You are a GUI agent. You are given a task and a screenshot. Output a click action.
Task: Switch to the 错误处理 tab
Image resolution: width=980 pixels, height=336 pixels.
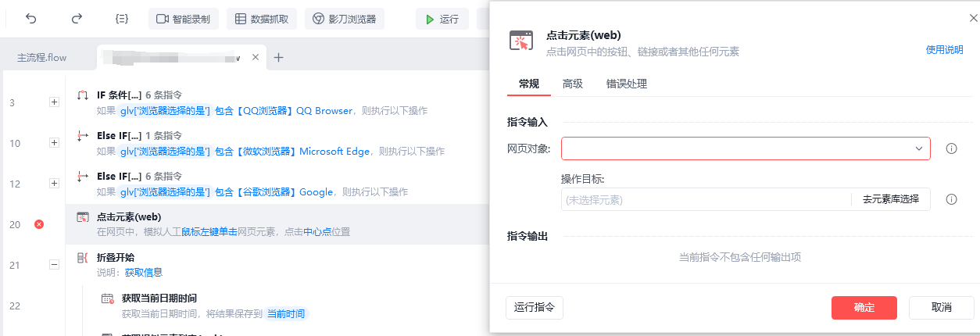tap(627, 84)
